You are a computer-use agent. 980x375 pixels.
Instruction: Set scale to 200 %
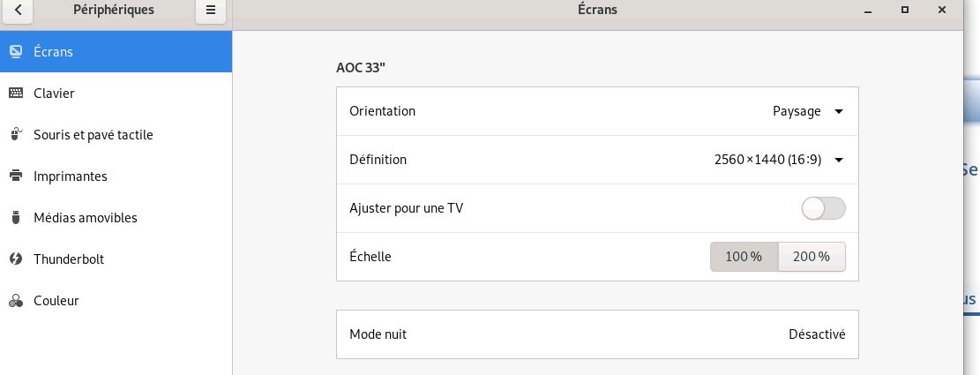812,257
